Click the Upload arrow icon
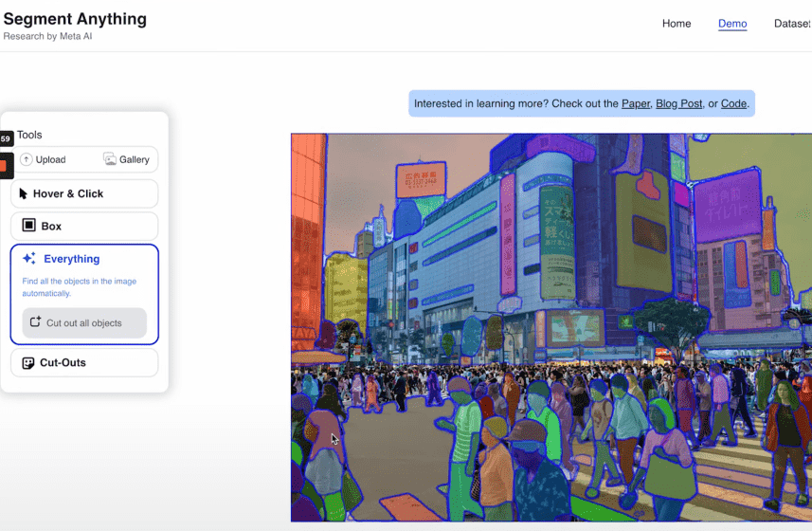 (x=26, y=159)
